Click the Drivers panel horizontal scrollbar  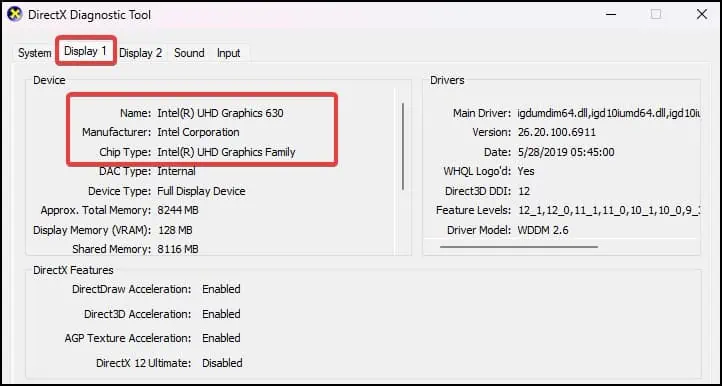519,247
